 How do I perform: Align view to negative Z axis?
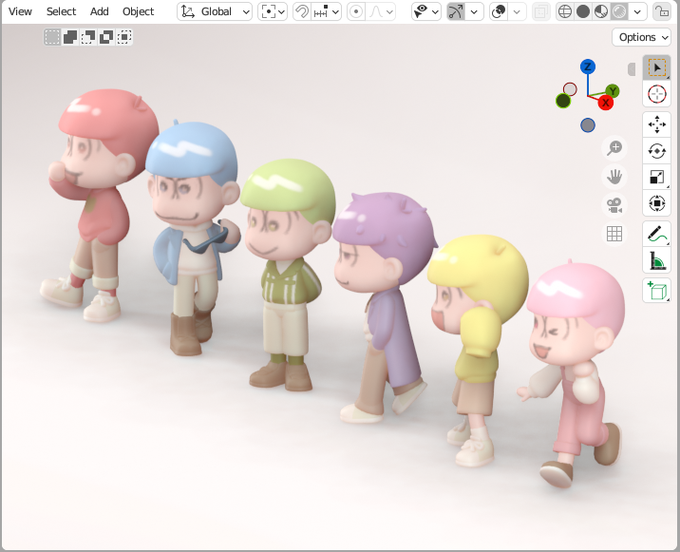[x=588, y=125]
